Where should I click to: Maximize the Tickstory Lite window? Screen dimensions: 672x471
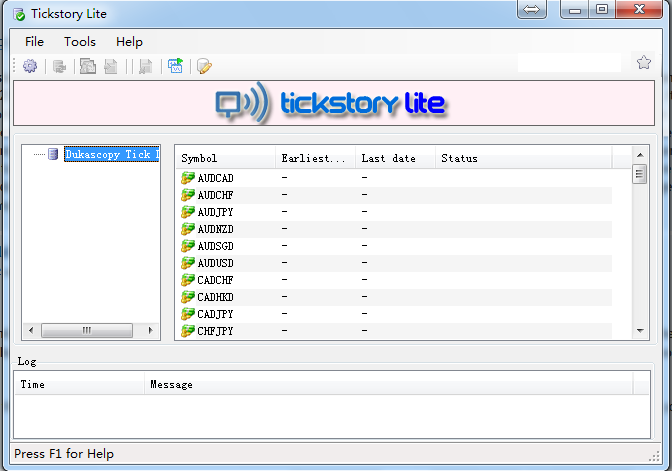click(602, 9)
